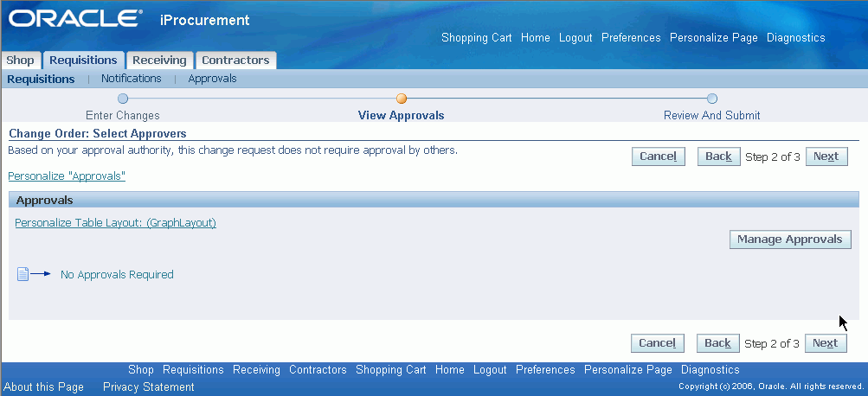Click Diagnostics in the footer links
868x396 pixels.
710,369
